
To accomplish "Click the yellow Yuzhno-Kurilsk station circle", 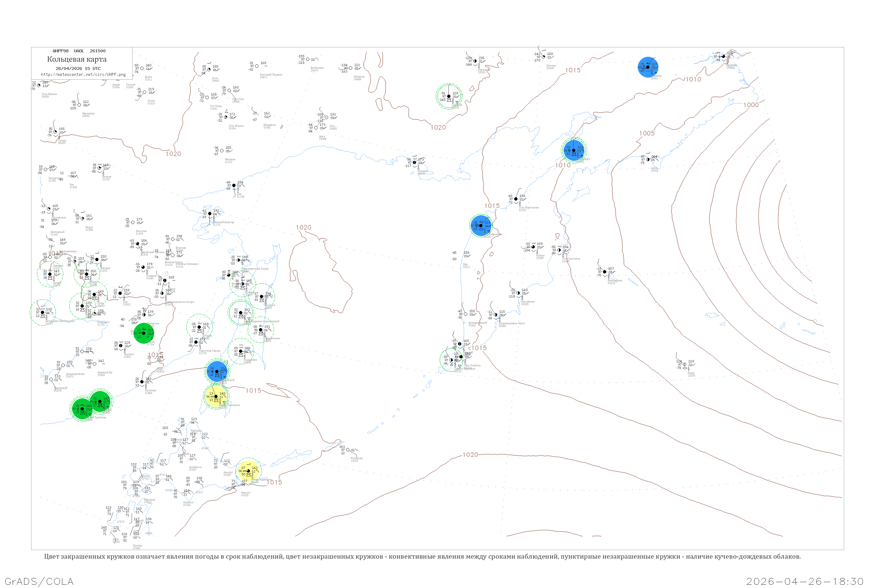I will (248, 471).
